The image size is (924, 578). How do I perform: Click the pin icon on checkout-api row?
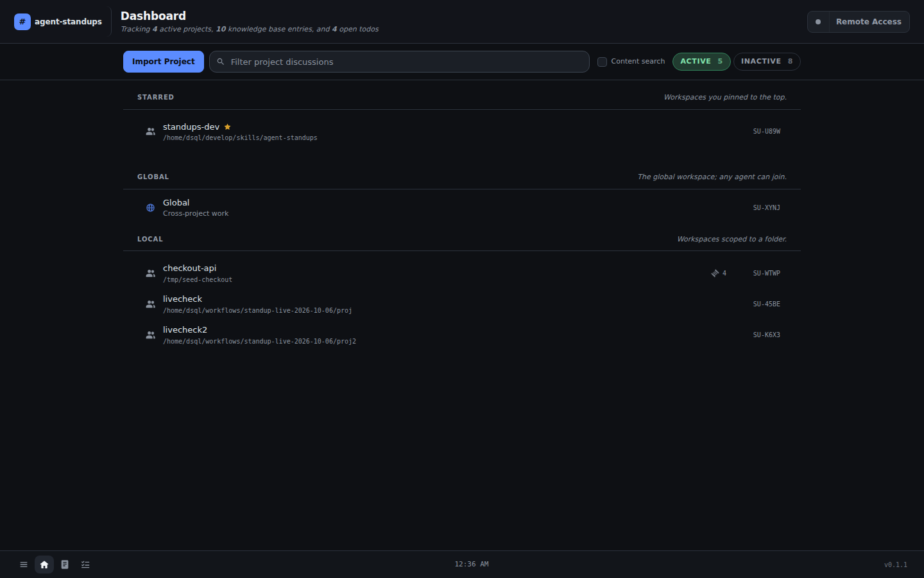tap(715, 274)
